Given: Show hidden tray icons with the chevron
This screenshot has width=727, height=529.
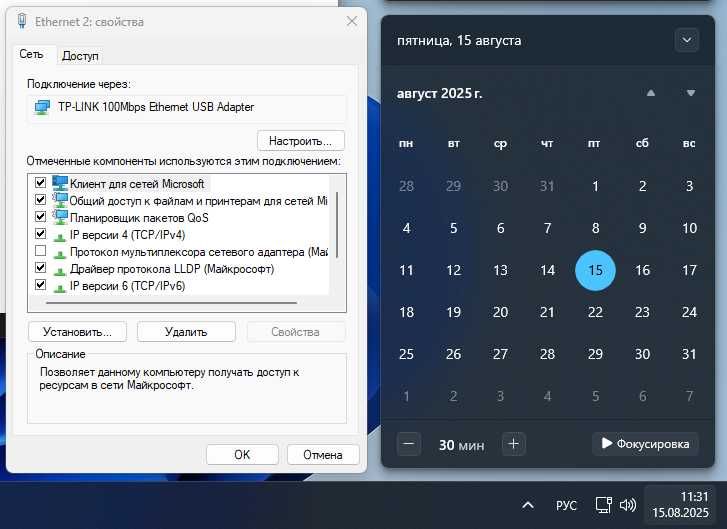Looking at the screenshot, I should click(528, 505).
